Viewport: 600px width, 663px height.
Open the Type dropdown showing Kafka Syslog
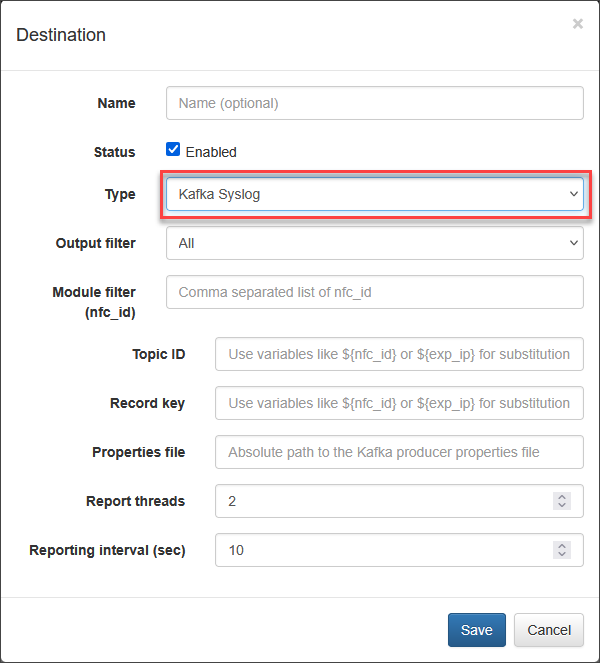pyautogui.click(x=375, y=195)
